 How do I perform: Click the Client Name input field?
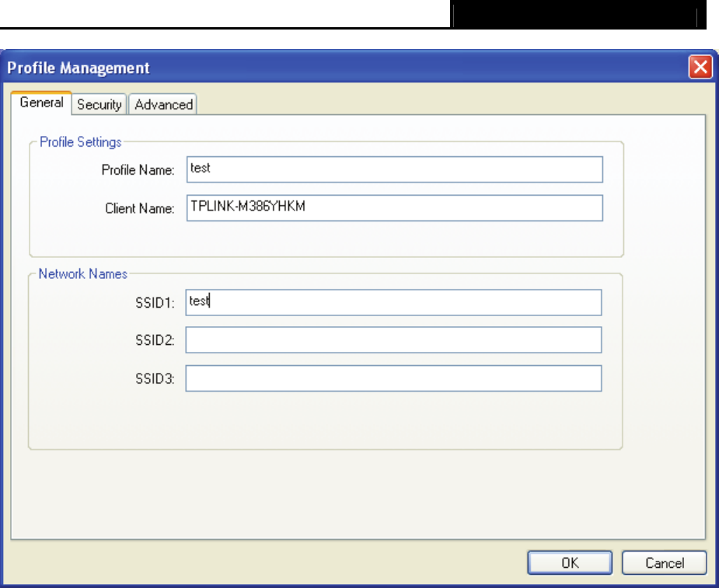point(394,208)
